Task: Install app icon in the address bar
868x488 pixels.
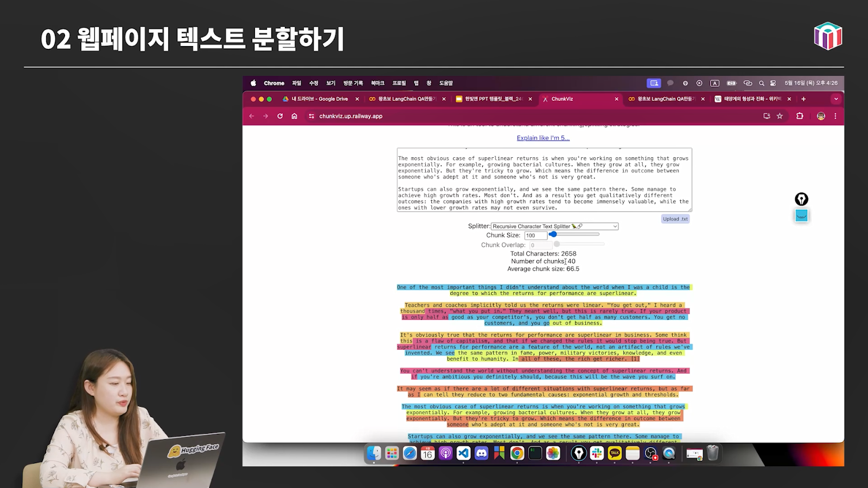Action: coord(767,116)
